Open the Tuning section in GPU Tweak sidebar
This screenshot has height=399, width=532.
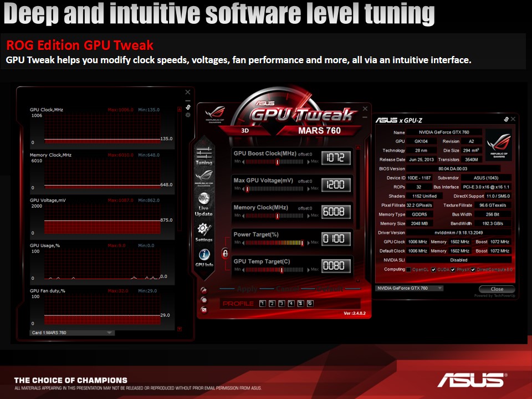tap(203, 156)
